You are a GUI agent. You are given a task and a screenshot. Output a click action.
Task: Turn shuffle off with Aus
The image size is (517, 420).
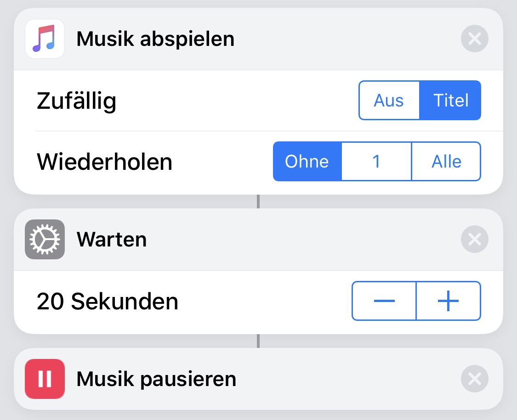tap(389, 101)
